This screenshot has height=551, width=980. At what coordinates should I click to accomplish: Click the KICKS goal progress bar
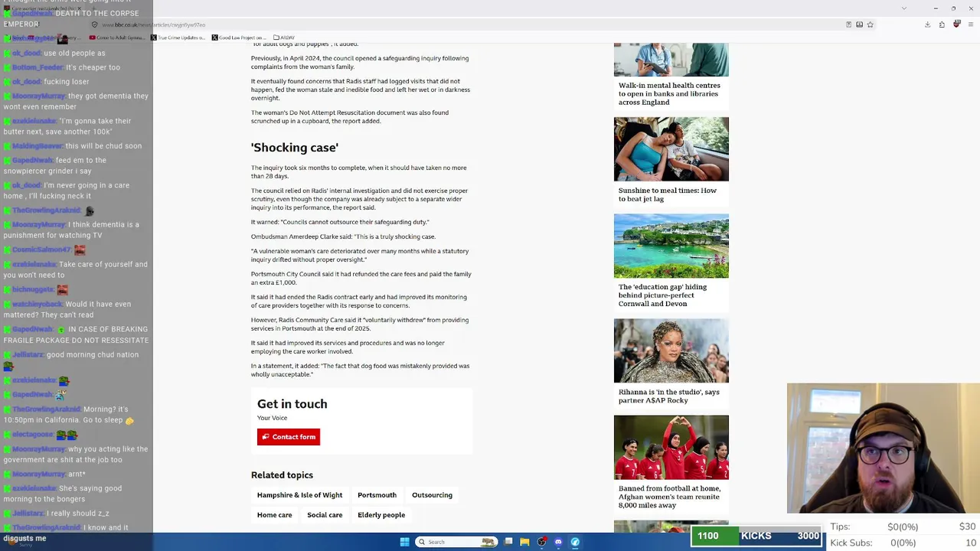tap(757, 536)
